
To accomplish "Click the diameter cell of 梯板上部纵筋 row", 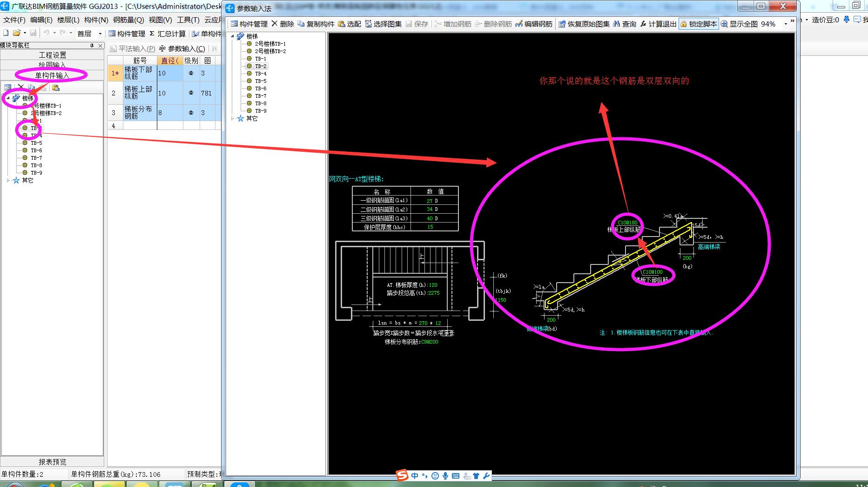I will tap(170, 93).
